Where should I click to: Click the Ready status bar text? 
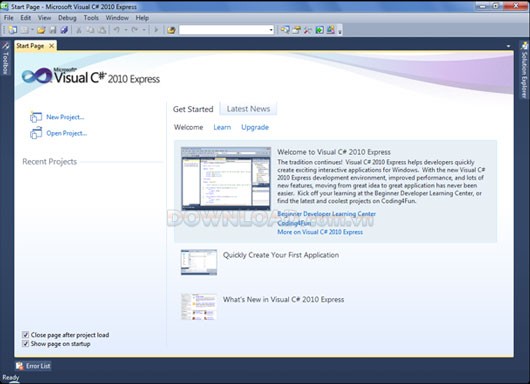[11, 378]
